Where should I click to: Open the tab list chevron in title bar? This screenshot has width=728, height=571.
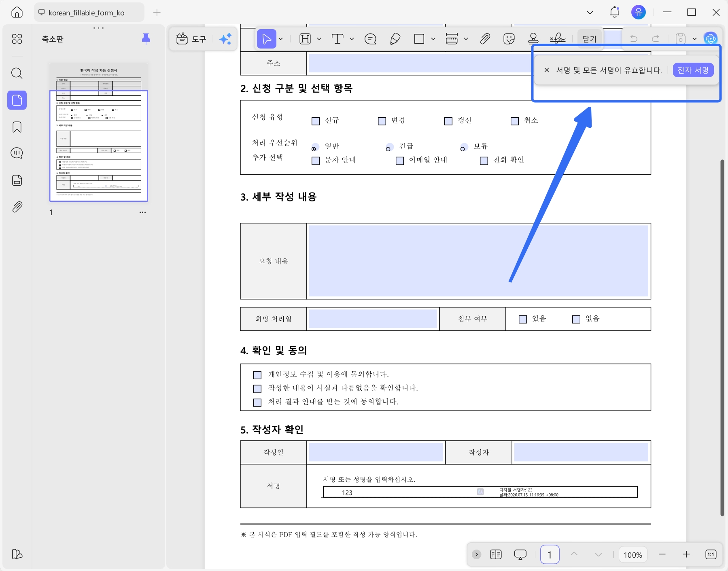coord(590,12)
